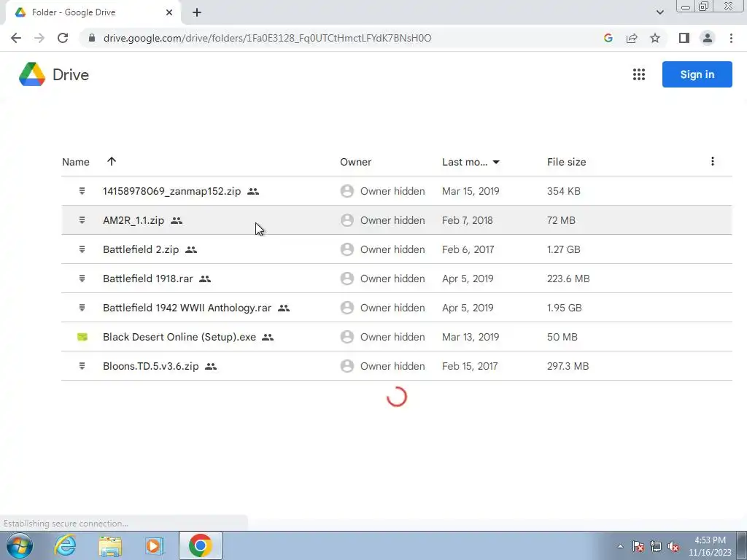Launch Internet Explorer from taskbar
This screenshot has height=560, width=747.
point(65,545)
